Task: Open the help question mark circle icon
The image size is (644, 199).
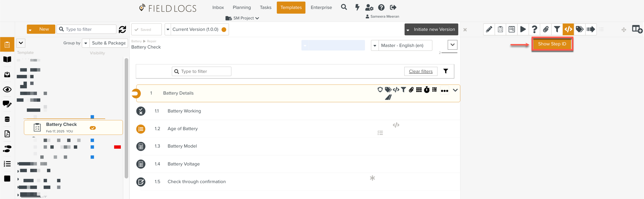Action: pos(381,7)
